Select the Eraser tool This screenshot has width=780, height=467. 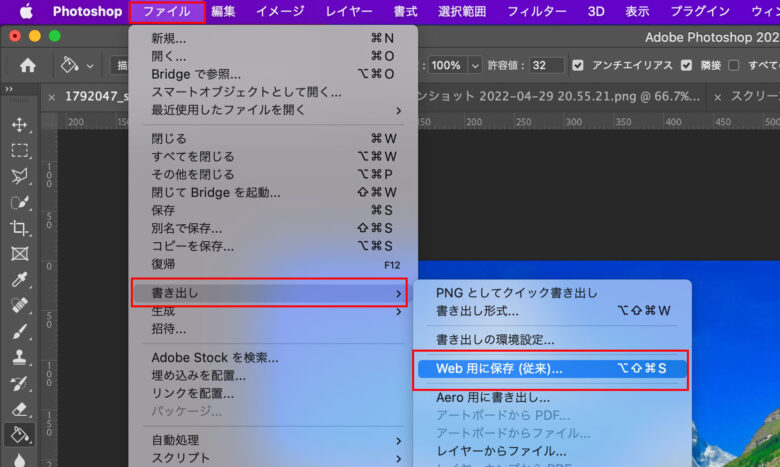(19, 409)
